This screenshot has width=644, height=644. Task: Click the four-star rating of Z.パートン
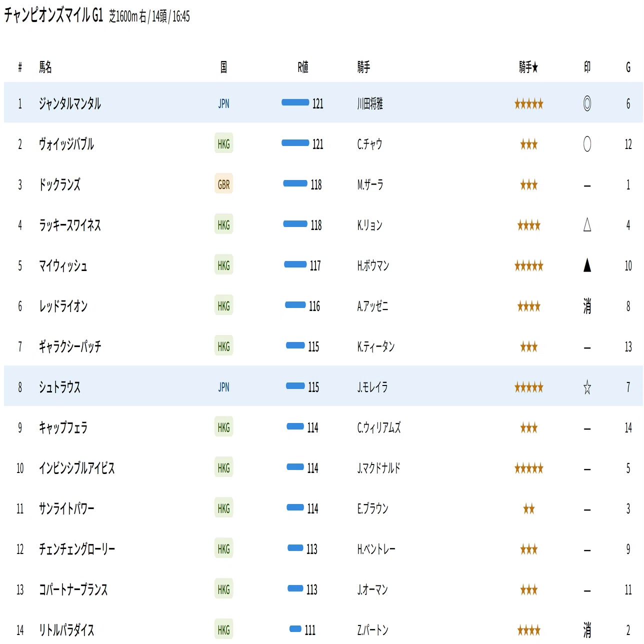528,630
